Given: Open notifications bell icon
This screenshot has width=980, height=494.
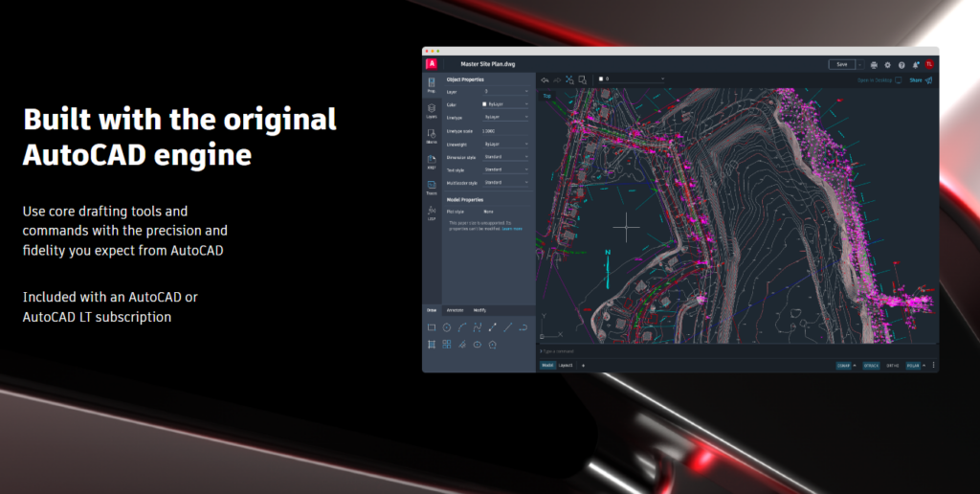Looking at the screenshot, I should click(916, 64).
